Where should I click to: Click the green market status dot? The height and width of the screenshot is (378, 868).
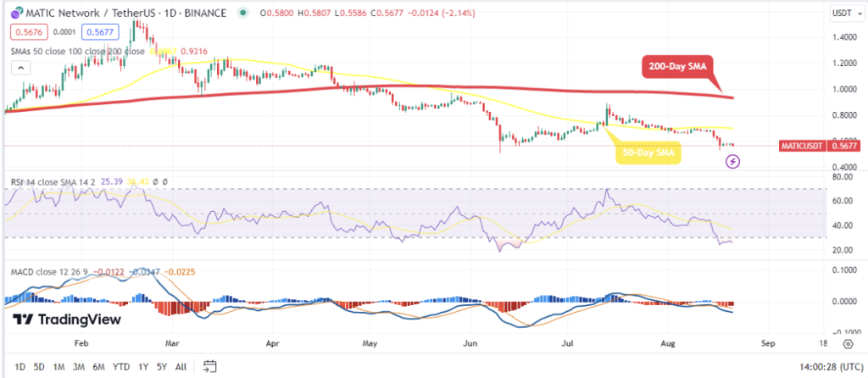coord(242,13)
